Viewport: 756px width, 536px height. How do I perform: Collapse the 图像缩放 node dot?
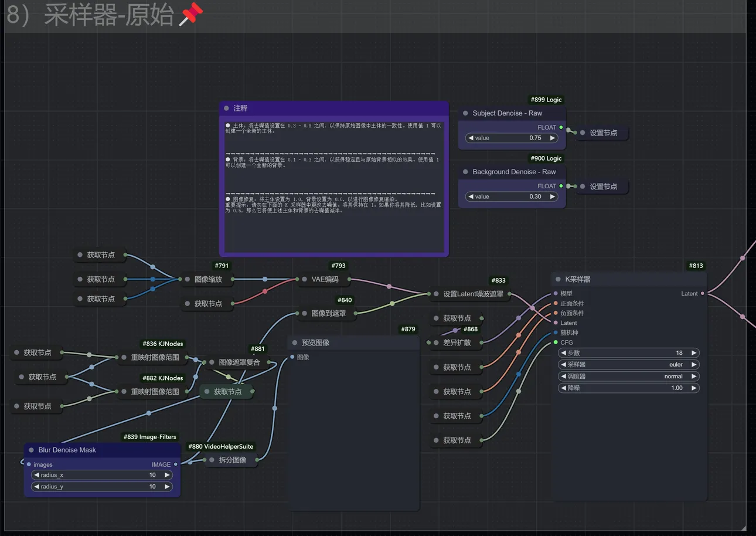[x=188, y=279]
